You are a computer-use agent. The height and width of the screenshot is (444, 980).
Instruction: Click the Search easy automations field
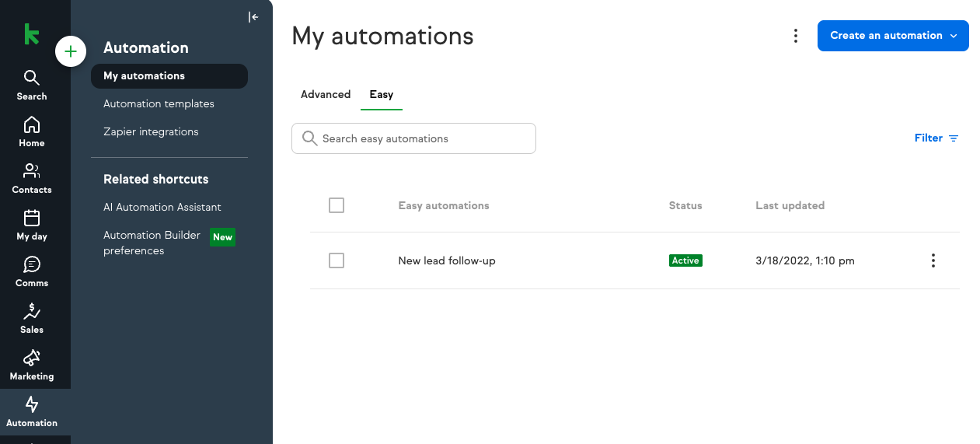(x=413, y=138)
